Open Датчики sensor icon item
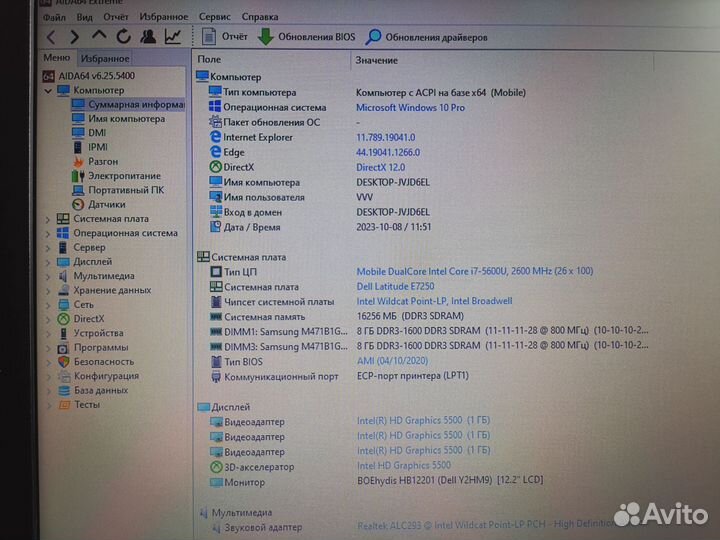 78,204
